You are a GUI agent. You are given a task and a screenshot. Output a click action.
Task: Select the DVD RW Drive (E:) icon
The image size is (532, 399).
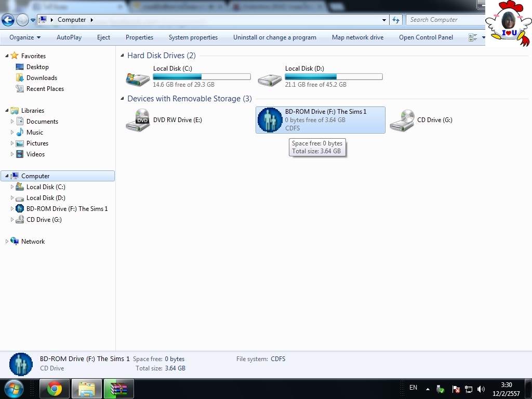click(137, 120)
